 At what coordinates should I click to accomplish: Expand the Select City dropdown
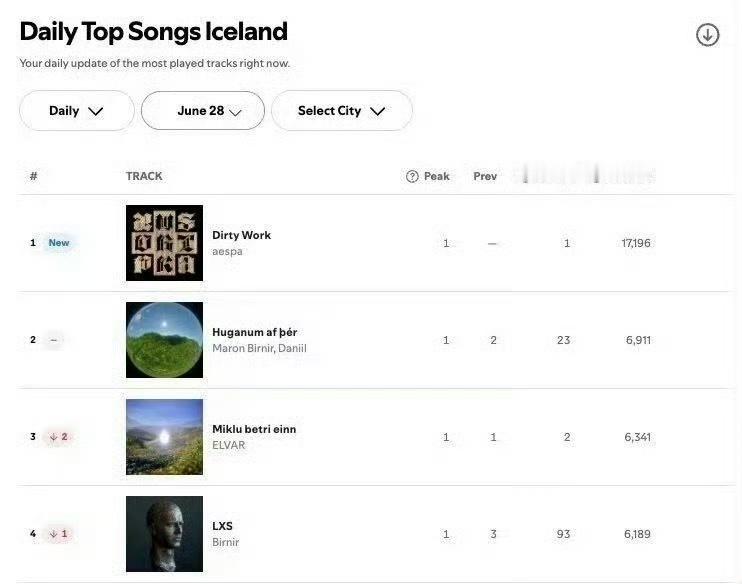341,111
